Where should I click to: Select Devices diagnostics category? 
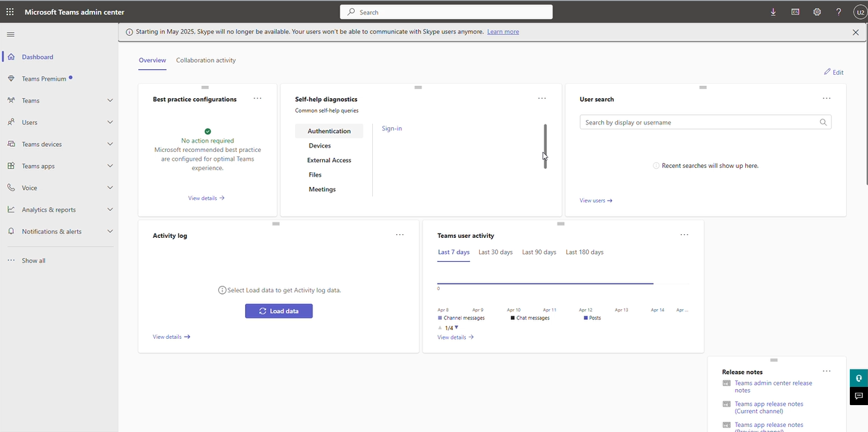tap(320, 145)
